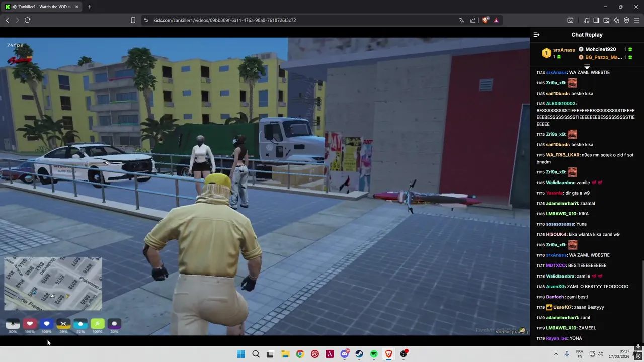Image resolution: width=644 pixels, height=362 pixels.
Task: Click message text "dir gta a w9"
Action: point(578,193)
